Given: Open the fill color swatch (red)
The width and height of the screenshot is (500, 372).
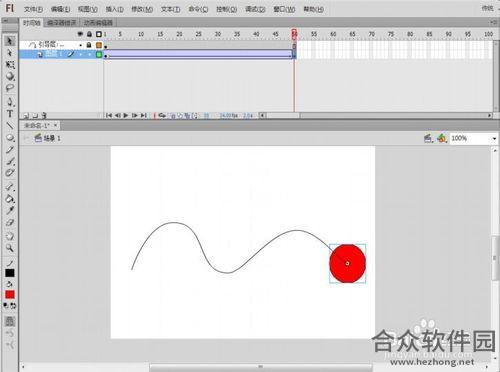Looking at the screenshot, I should [x=10, y=294].
